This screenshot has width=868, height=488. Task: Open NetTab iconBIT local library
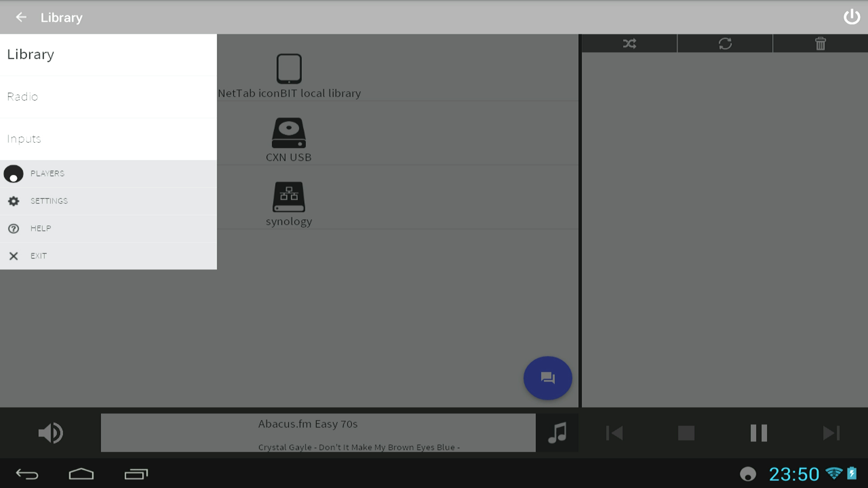289,75
